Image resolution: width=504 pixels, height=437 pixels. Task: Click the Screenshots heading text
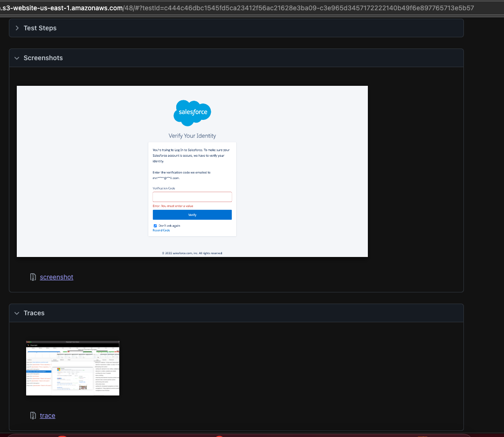[x=43, y=58]
